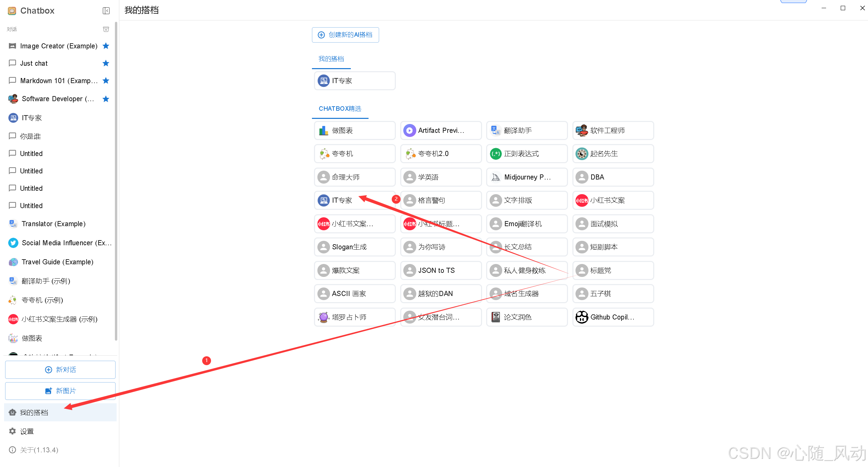Open the Artifact Preview partner icon
The image size is (868, 467).
409,130
